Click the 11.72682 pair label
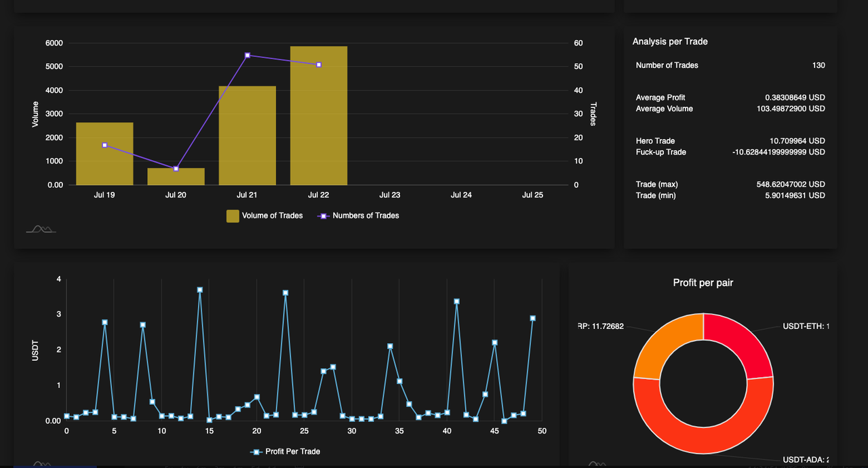Image resolution: width=868 pixels, height=468 pixels. coord(601,326)
